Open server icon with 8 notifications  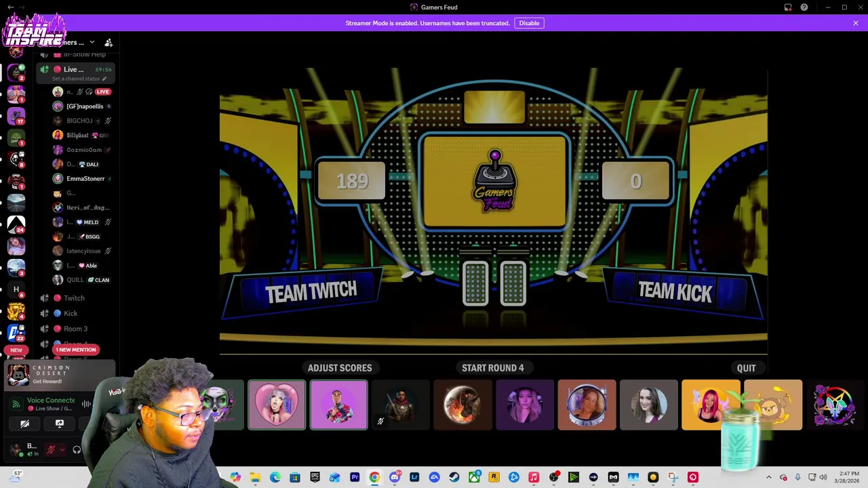16,159
